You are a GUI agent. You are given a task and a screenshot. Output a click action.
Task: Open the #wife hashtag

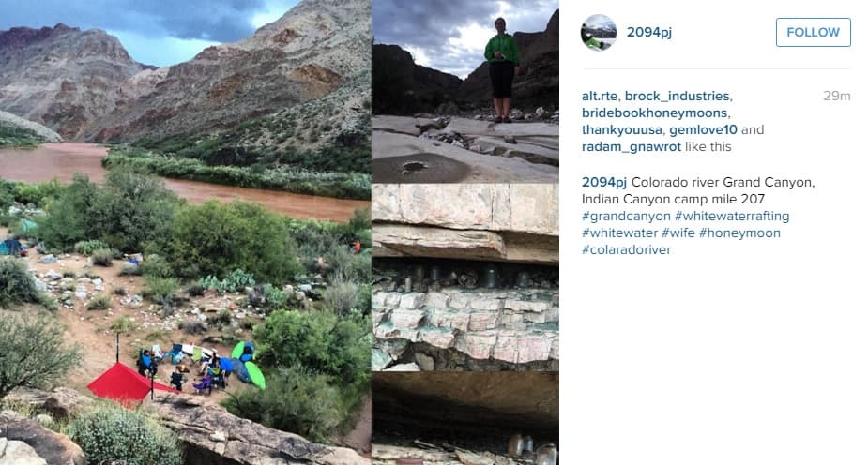pyautogui.click(x=678, y=233)
